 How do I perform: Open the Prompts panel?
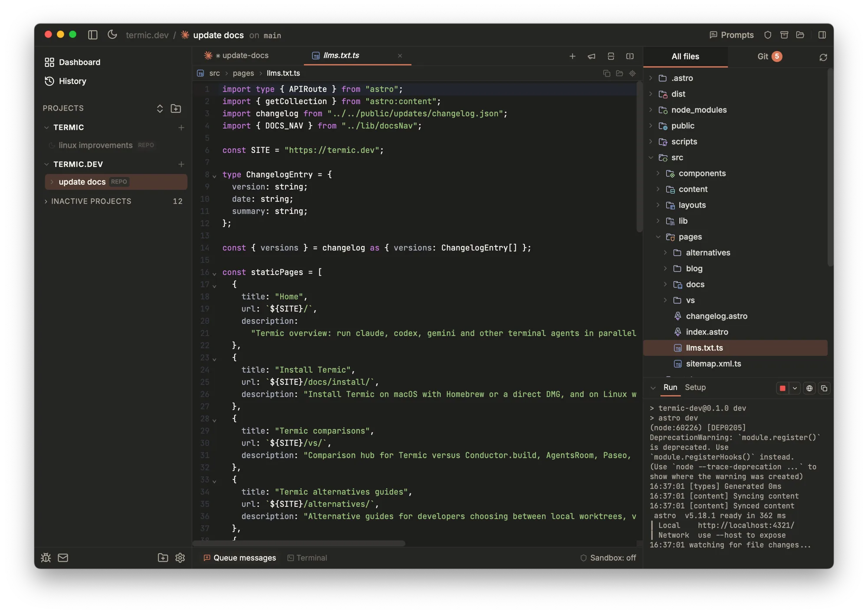[x=731, y=35]
